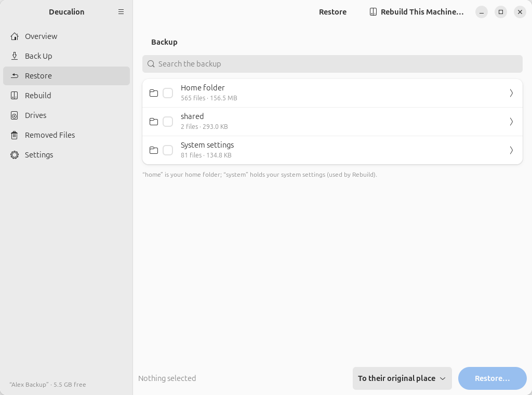
Task: Click '565 files · 156.5 MB' text
Action: [x=209, y=98]
